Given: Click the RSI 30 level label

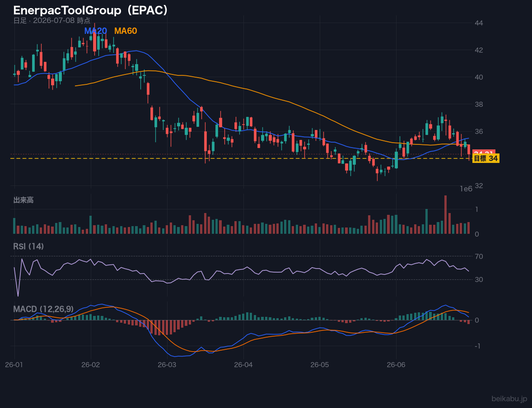Looking at the screenshot, I should tap(479, 279).
